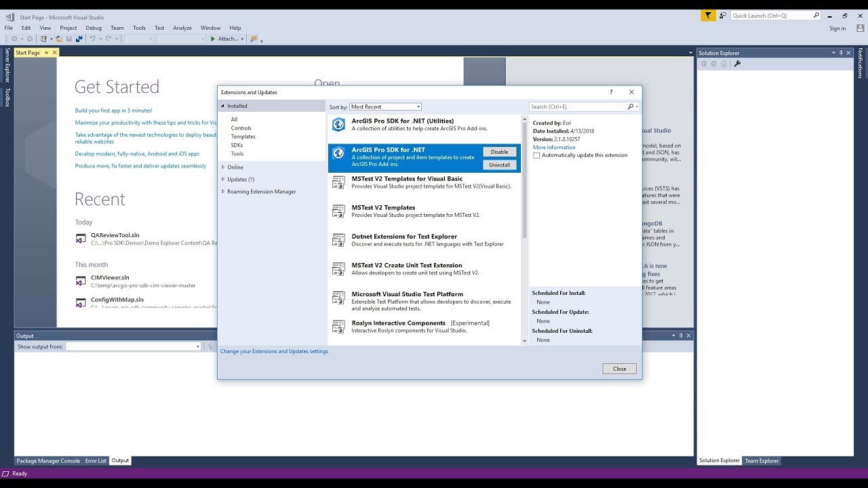Open the File menu
The height and width of the screenshot is (488, 868).
pyautogui.click(x=9, y=28)
